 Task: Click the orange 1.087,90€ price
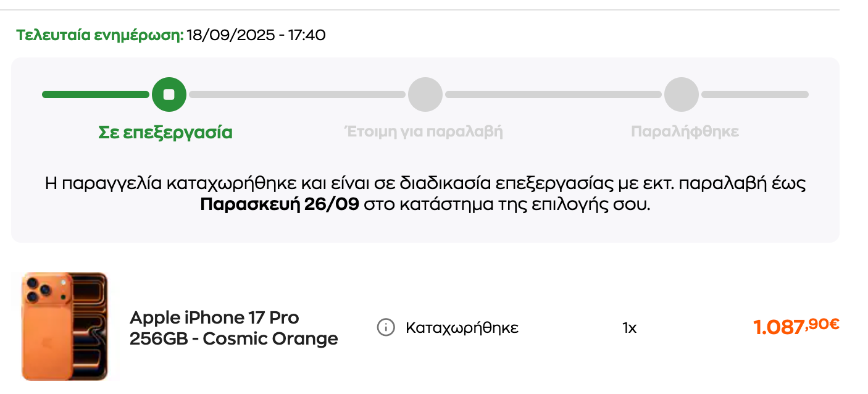pyautogui.click(x=796, y=326)
